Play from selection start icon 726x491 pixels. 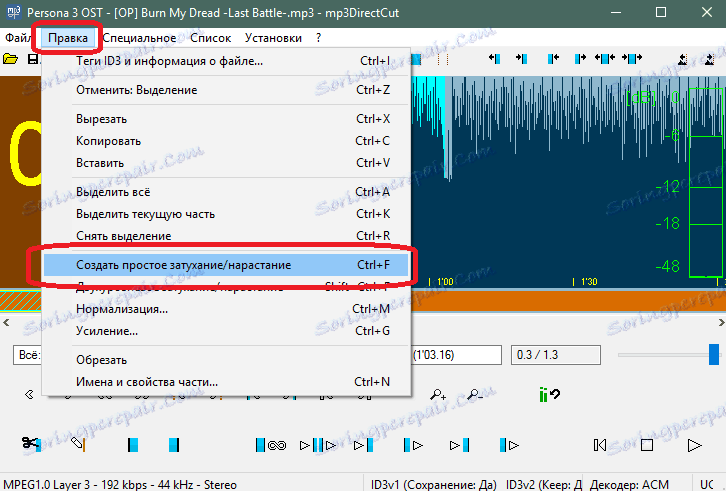(413, 445)
